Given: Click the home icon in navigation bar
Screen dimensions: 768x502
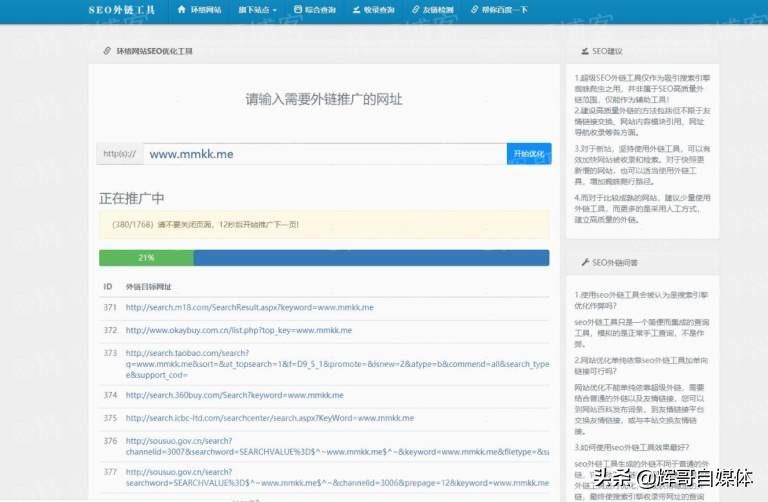Looking at the screenshot, I should click(x=181, y=9).
